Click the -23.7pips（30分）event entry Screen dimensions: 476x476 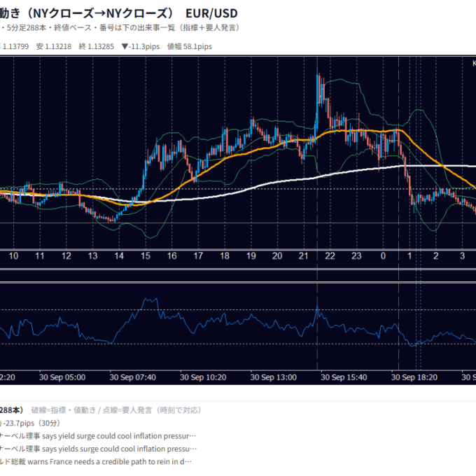tap(31, 423)
